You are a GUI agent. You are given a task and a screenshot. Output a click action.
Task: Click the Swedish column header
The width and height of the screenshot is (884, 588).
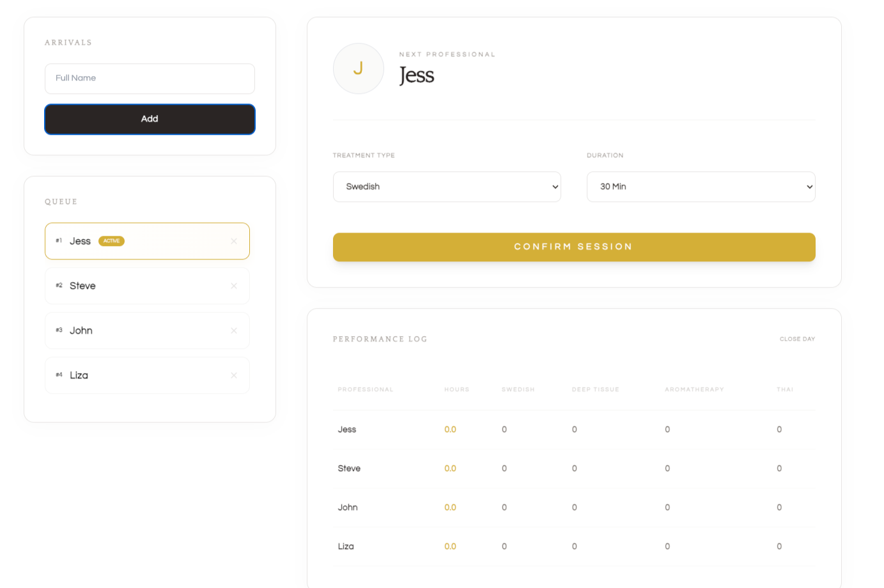click(518, 389)
